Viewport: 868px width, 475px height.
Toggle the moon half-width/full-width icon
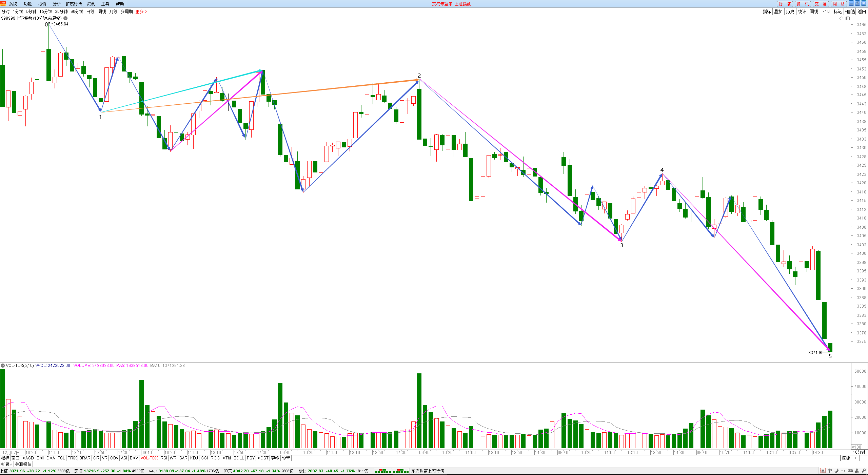(x=836, y=471)
